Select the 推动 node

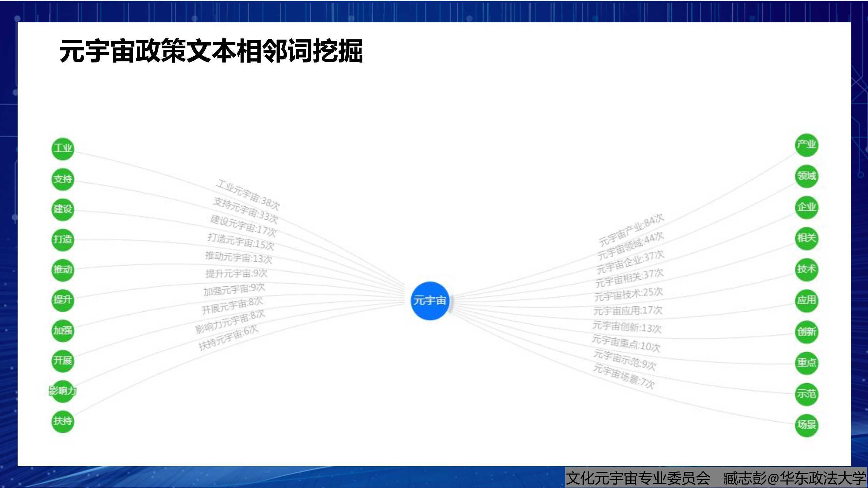coord(63,270)
